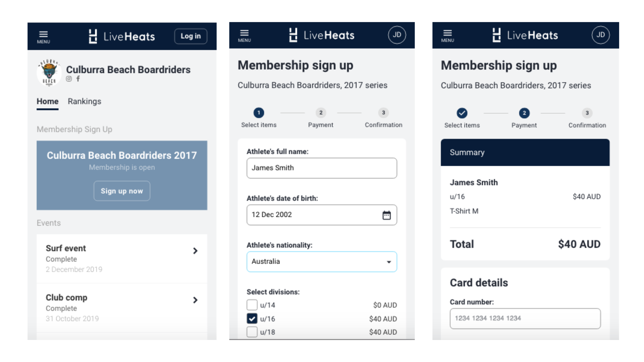Click the JD avatar on Select items screen

point(397,35)
